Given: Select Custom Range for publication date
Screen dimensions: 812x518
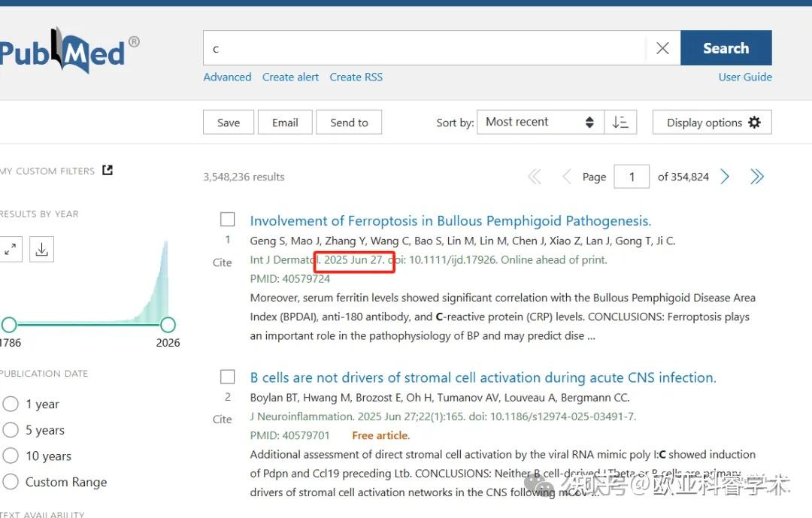Looking at the screenshot, I should coord(11,482).
